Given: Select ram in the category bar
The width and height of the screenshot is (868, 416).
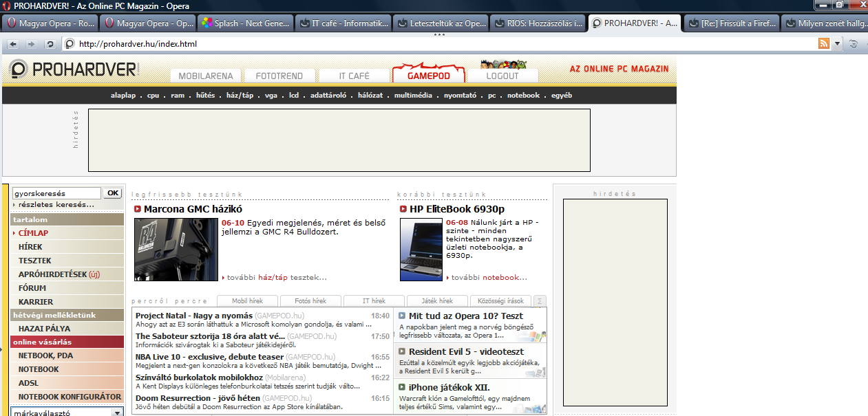Looking at the screenshot, I should point(178,96).
